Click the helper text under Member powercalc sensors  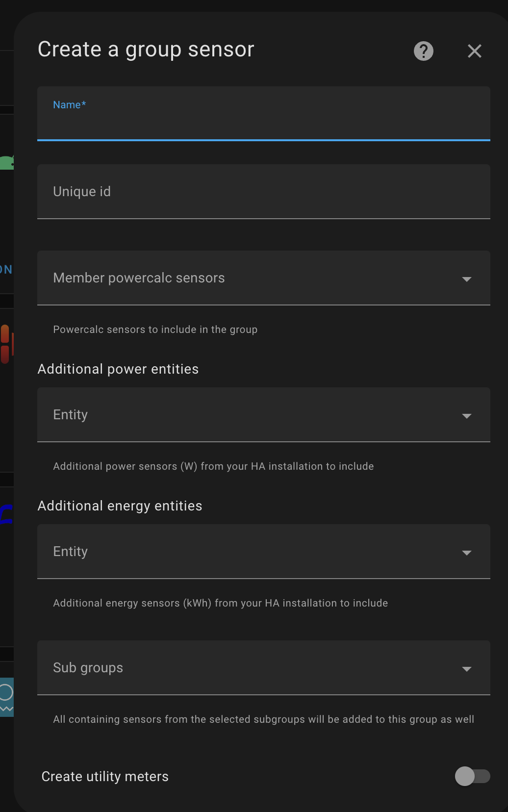click(155, 329)
